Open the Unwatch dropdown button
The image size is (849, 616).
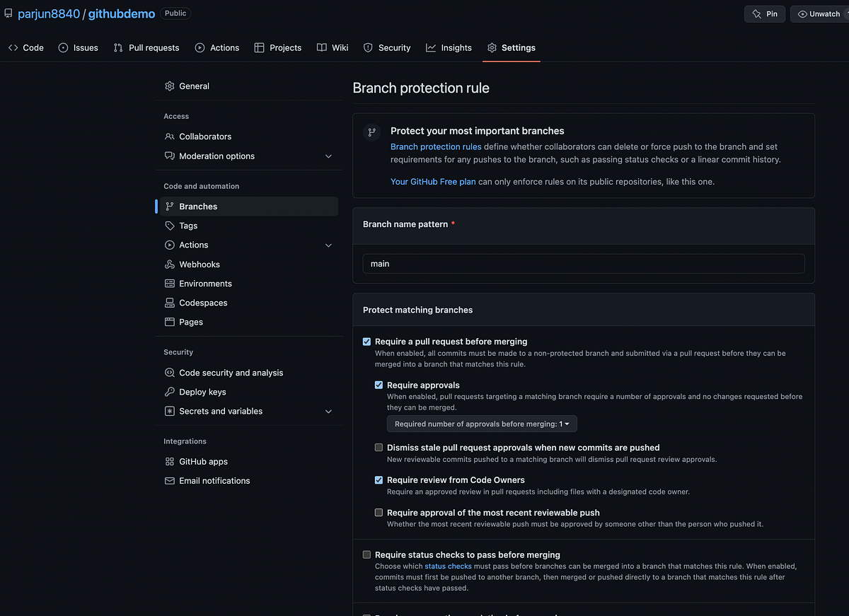pos(819,13)
